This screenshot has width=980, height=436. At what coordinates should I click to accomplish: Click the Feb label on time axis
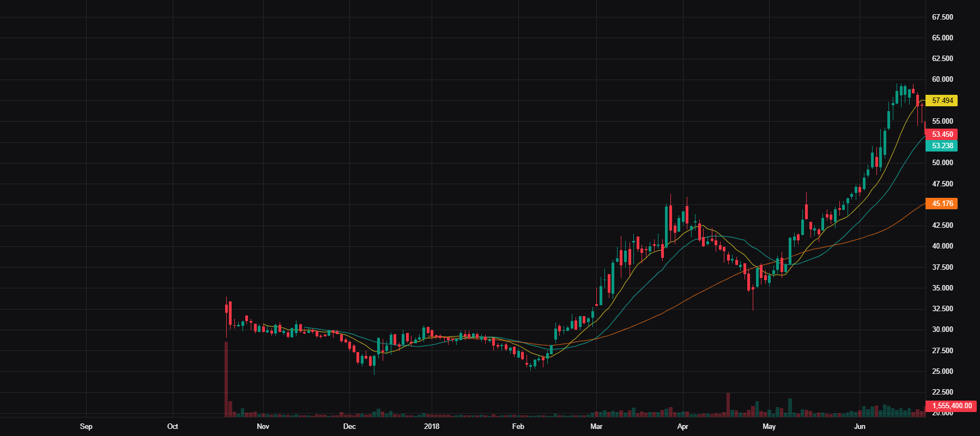(518, 426)
